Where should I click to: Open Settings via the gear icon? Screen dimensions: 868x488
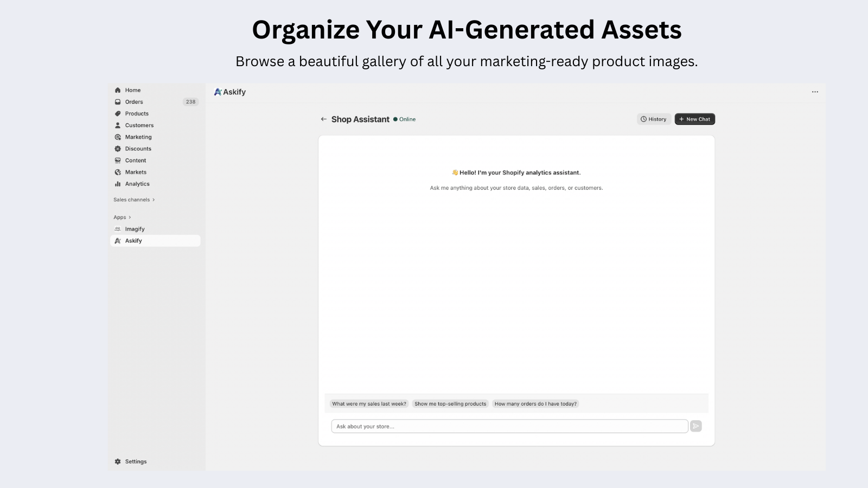pos(117,461)
